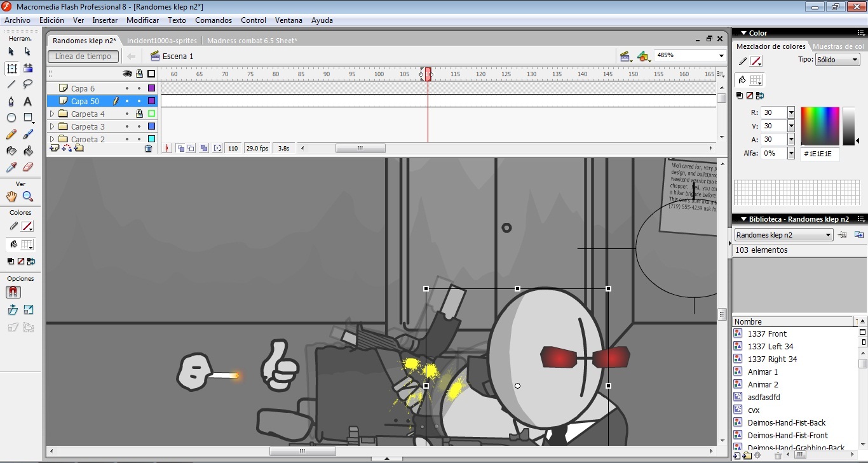Open the 485% zoom dropdown
This screenshot has height=463, width=868.
721,56
